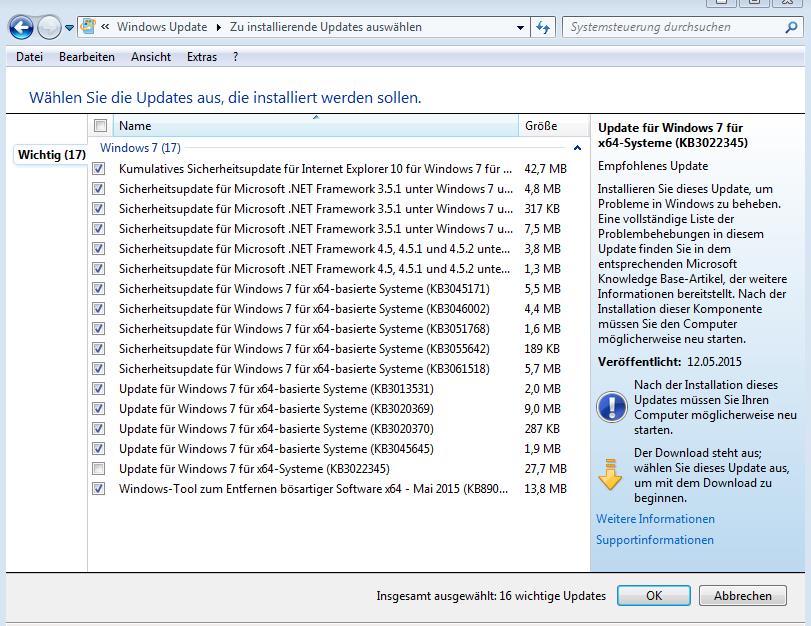Uncheck .NET Framework 4.5 update 3,8 MB
Viewport: 811px width, 626px height.
click(x=98, y=249)
